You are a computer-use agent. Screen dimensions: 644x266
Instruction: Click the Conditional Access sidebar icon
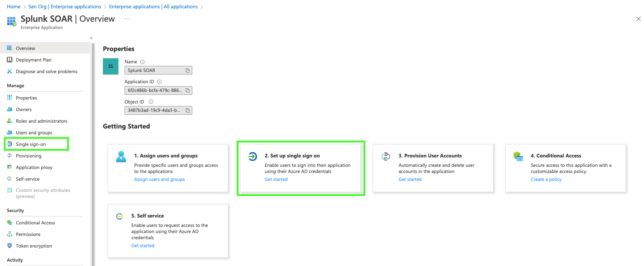coord(9,223)
